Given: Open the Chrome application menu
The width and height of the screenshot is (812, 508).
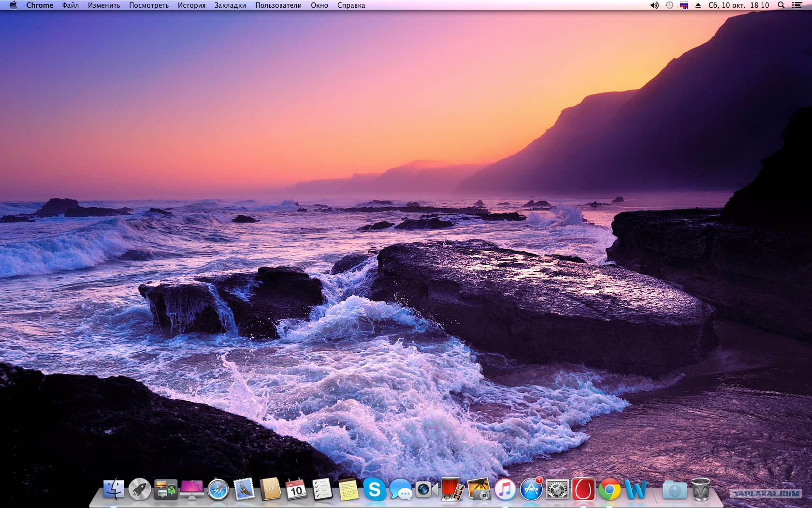Looking at the screenshot, I should coord(40,5).
